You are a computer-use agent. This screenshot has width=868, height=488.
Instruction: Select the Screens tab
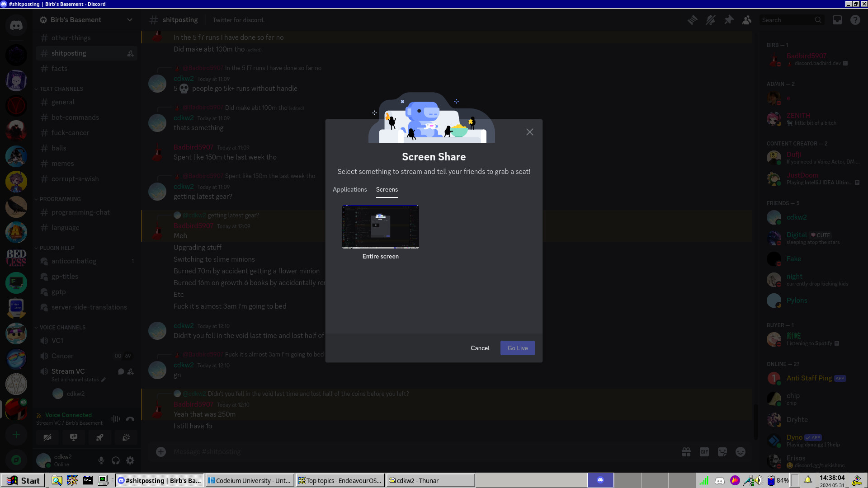coord(387,189)
